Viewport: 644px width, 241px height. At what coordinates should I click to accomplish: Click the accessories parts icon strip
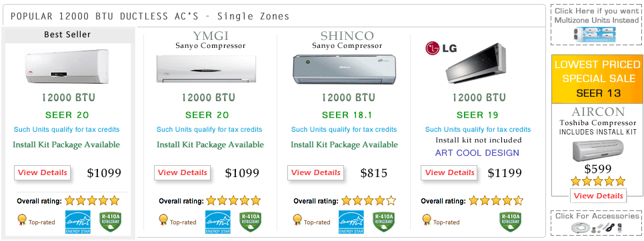pyautogui.click(x=597, y=226)
